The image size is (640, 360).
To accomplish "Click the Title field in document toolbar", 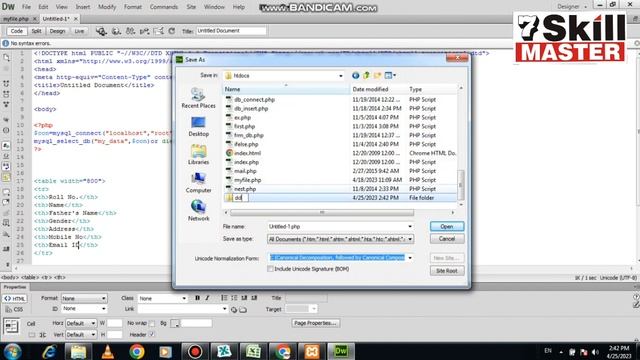I will [x=231, y=31].
